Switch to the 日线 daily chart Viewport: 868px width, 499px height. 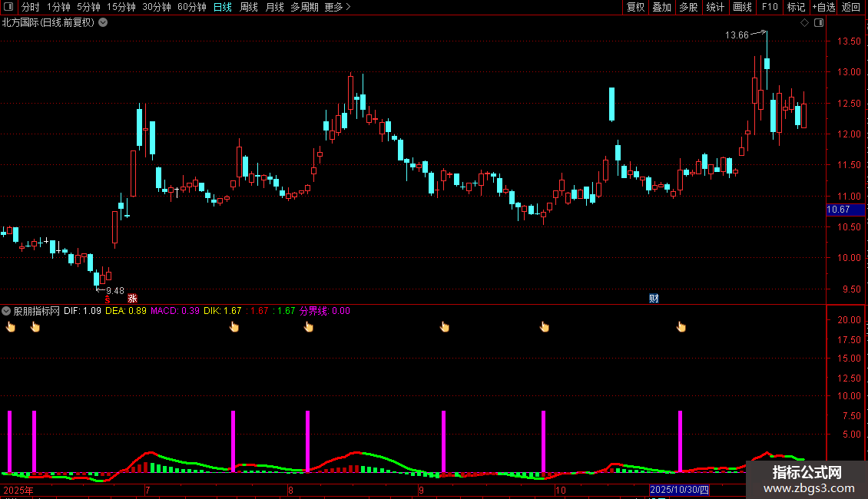(223, 7)
